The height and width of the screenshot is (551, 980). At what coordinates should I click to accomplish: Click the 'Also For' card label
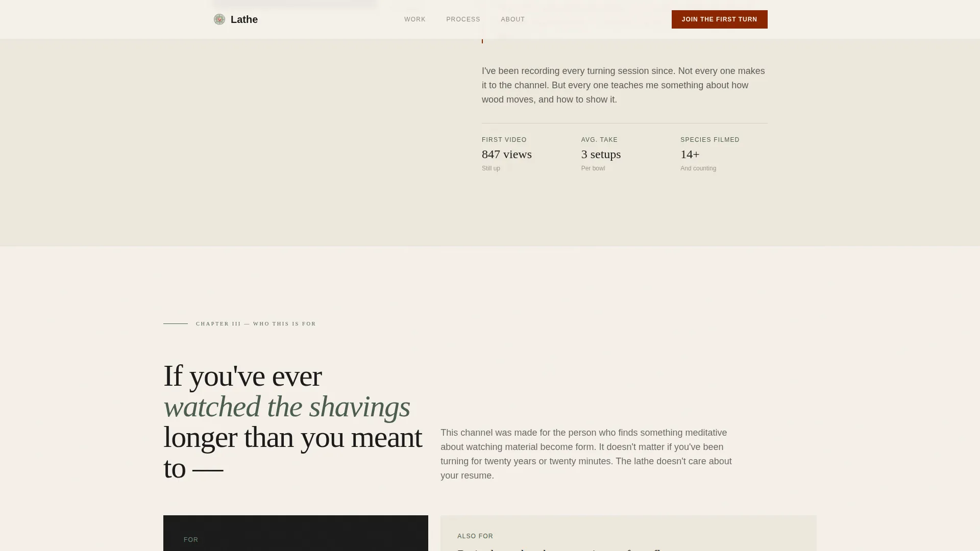475,536
